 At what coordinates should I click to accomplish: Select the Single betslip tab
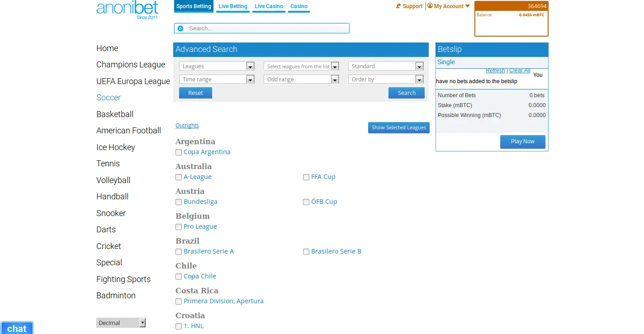click(446, 62)
